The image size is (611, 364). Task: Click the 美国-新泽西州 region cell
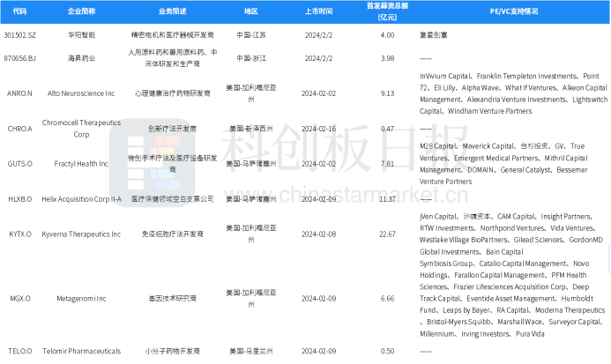click(251, 129)
